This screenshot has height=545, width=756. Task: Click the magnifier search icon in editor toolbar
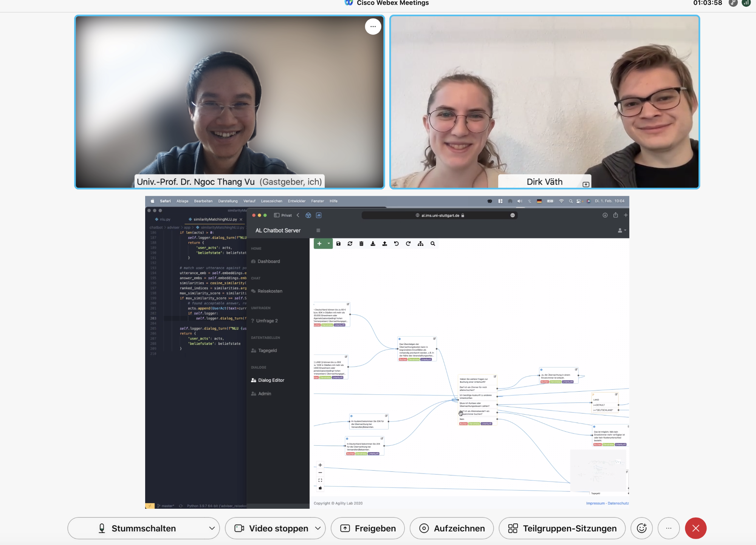pyautogui.click(x=433, y=244)
